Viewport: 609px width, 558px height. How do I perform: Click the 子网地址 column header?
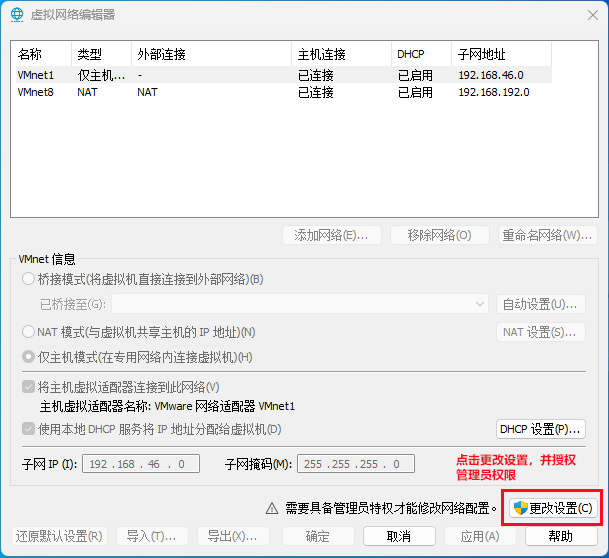click(x=502, y=54)
